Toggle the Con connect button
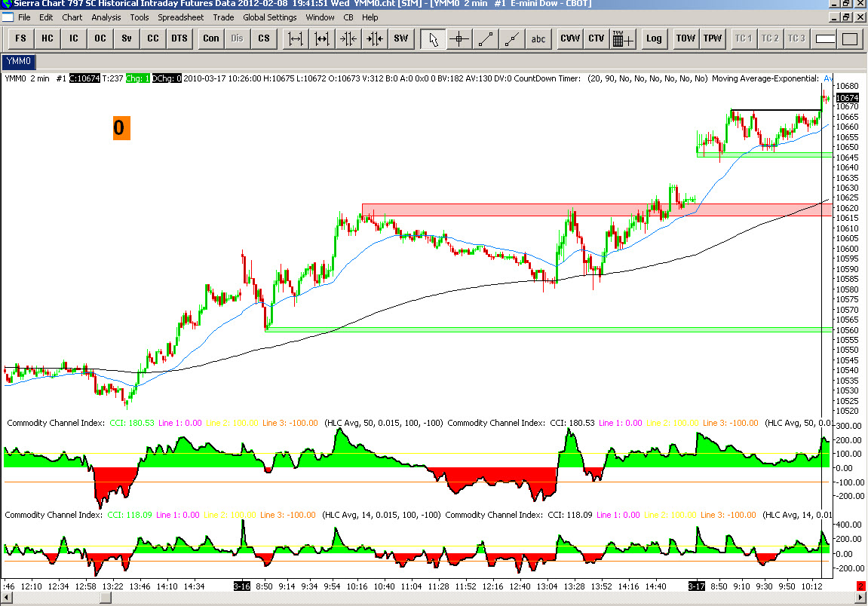 coord(211,38)
